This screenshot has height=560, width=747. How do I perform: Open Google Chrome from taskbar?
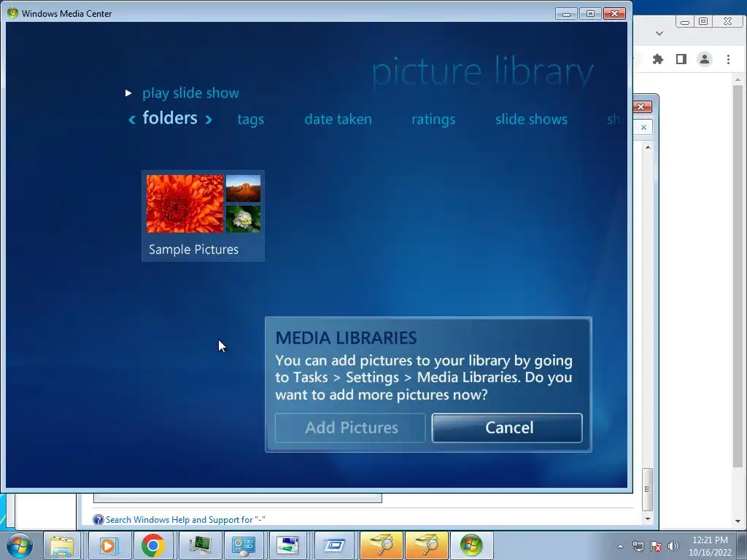(153, 545)
